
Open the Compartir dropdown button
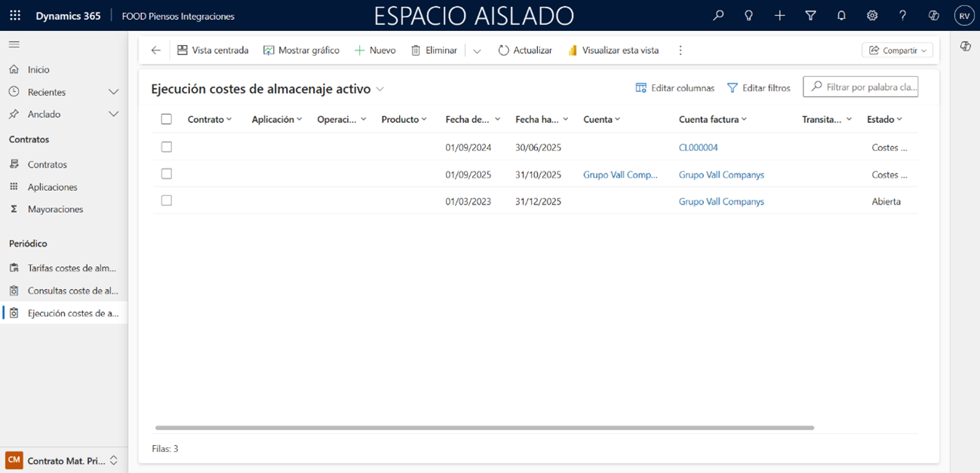coord(897,51)
